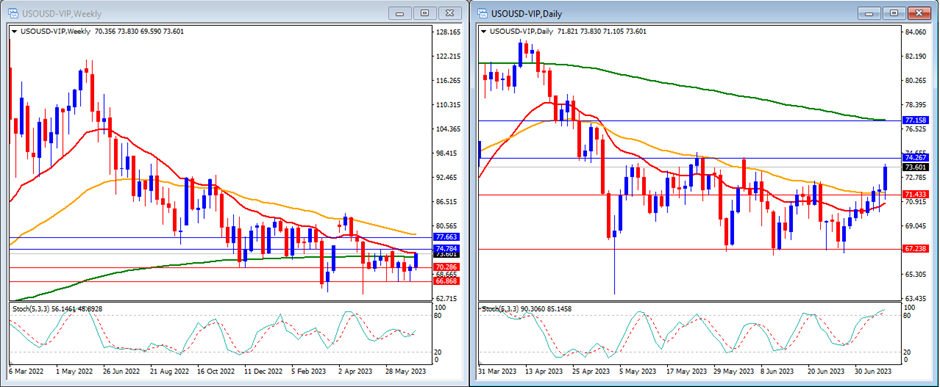Screen dimensions: 940x387
Task: Click the 16 Oct 2022 date label
Action: pyautogui.click(x=216, y=371)
